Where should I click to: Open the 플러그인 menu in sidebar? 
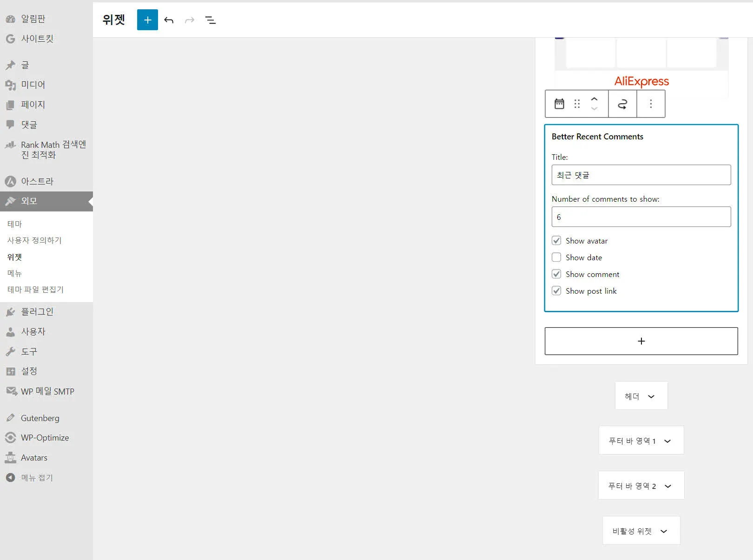tap(37, 312)
